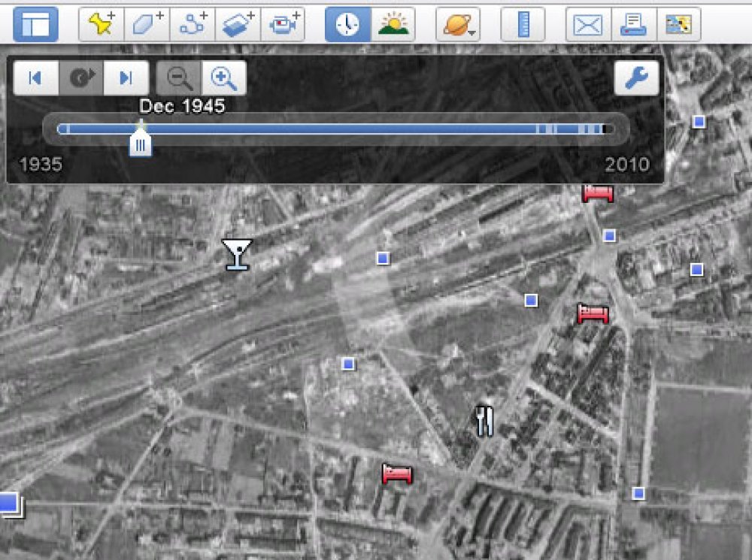Viewport: 752px width, 560px height.
Task: Show sunlight across the landscape
Action: click(393, 24)
